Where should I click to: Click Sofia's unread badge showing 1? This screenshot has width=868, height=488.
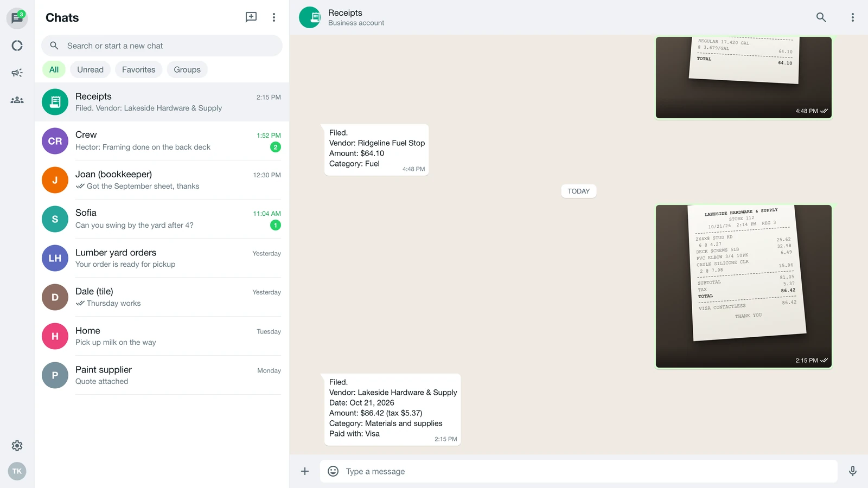pos(276,225)
